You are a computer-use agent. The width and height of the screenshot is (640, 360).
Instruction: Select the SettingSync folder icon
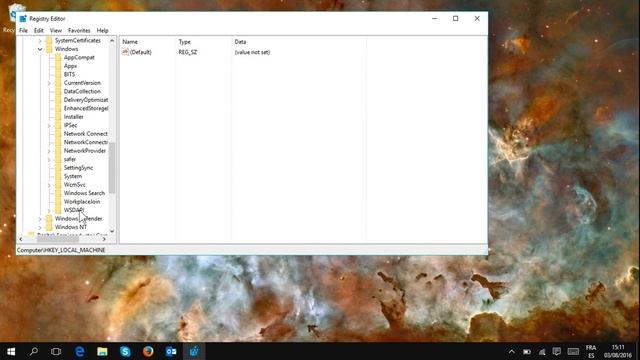[58, 168]
